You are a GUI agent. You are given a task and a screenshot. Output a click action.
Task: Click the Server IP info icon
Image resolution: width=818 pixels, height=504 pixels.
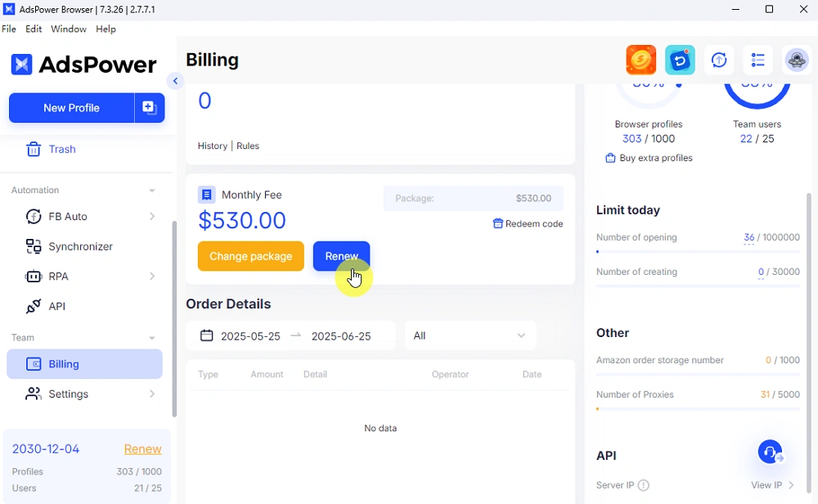644,485
